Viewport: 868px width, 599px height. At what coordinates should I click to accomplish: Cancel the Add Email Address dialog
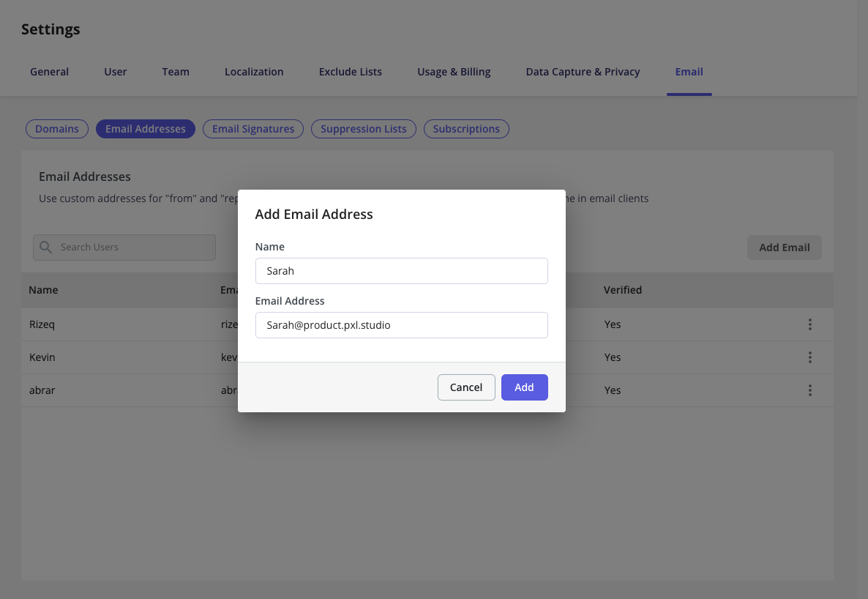(x=466, y=387)
